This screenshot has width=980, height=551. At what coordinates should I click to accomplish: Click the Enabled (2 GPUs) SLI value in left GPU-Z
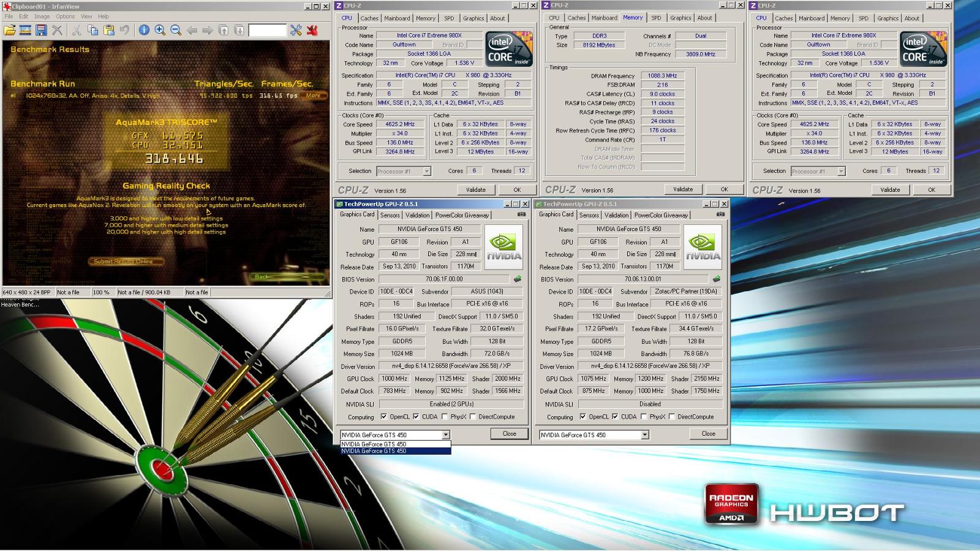[x=451, y=405]
